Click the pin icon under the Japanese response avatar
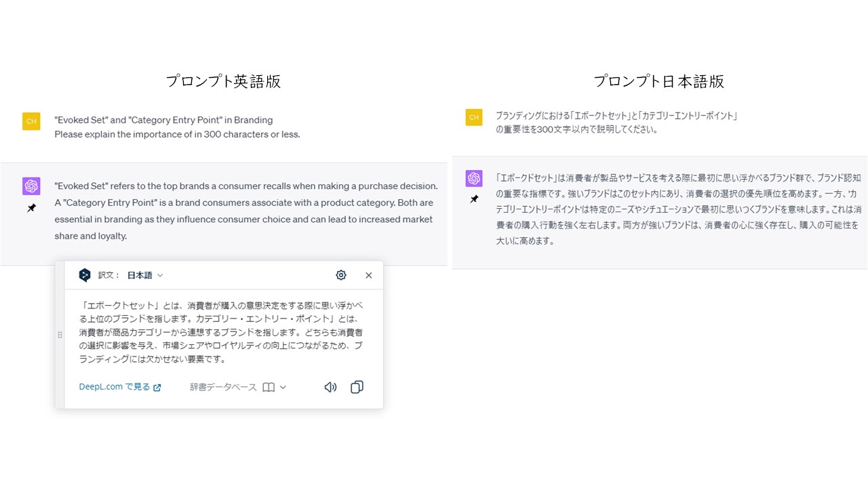The width and height of the screenshot is (868, 488). pyautogui.click(x=474, y=199)
